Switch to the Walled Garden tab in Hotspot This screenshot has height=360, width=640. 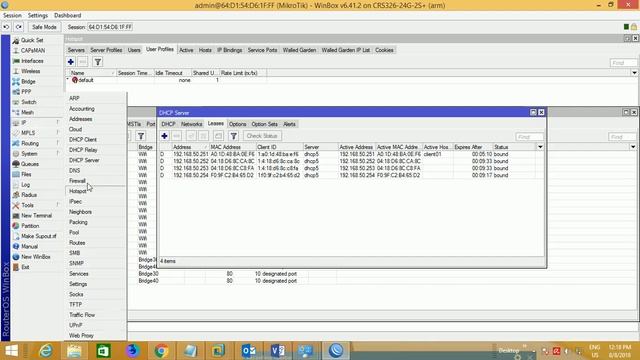pyautogui.click(x=299, y=50)
